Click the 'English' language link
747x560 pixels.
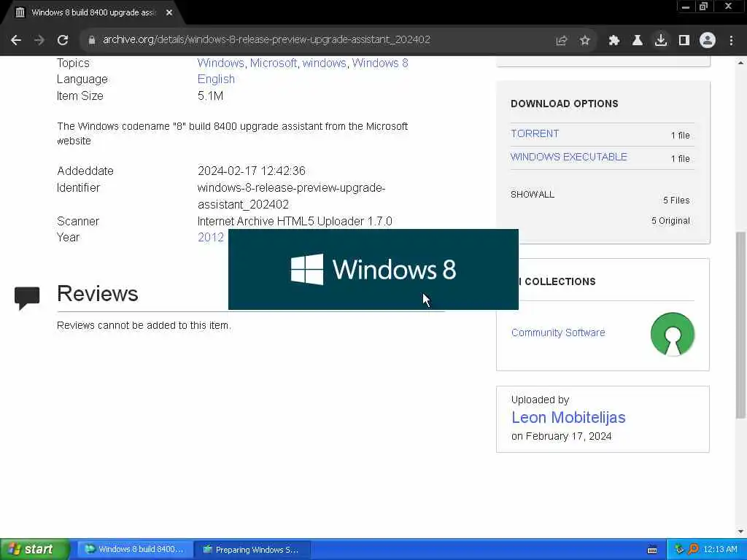click(x=216, y=79)
